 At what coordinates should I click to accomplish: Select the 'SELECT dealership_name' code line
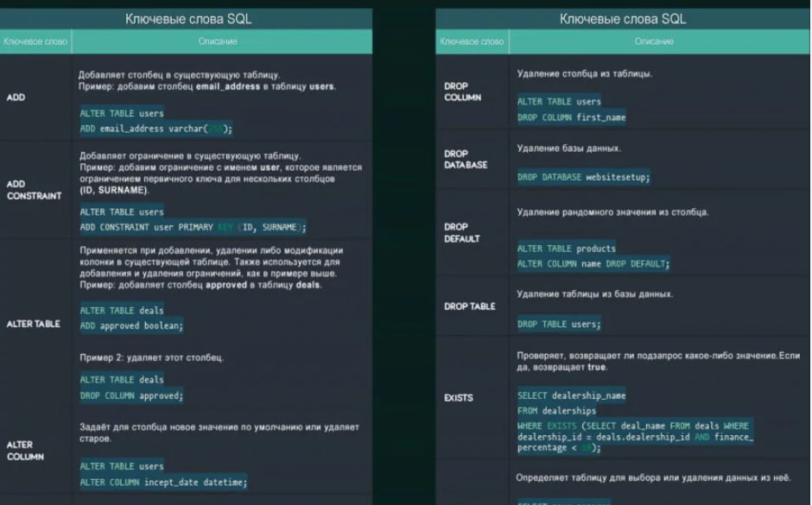point(571,395)
